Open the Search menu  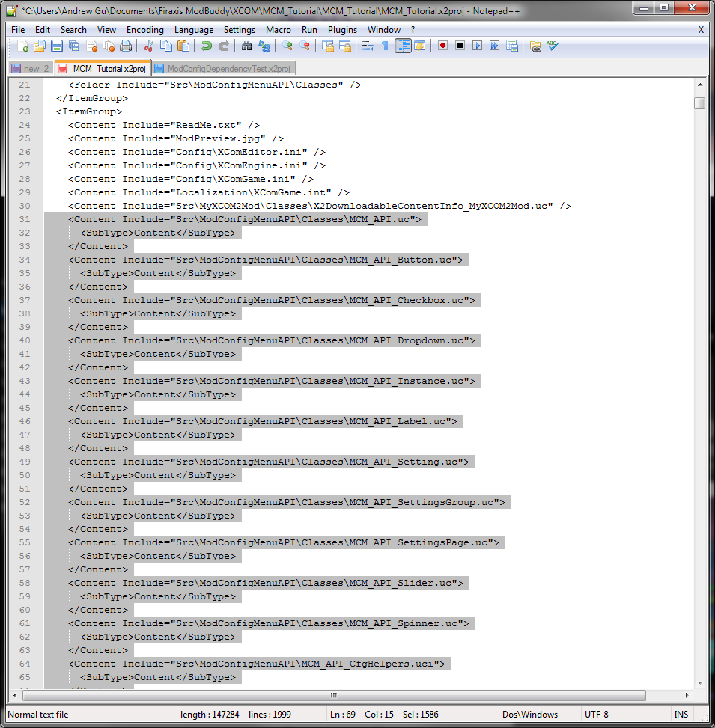[73, 30]
